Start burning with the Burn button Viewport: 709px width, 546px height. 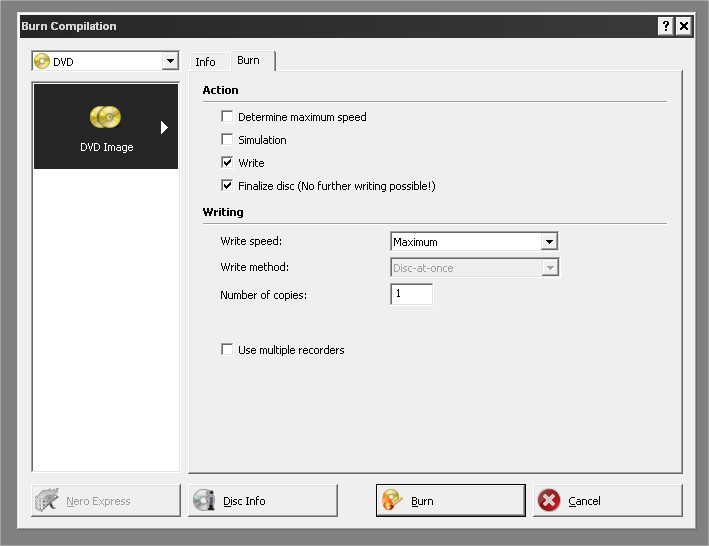click(450, 500)
